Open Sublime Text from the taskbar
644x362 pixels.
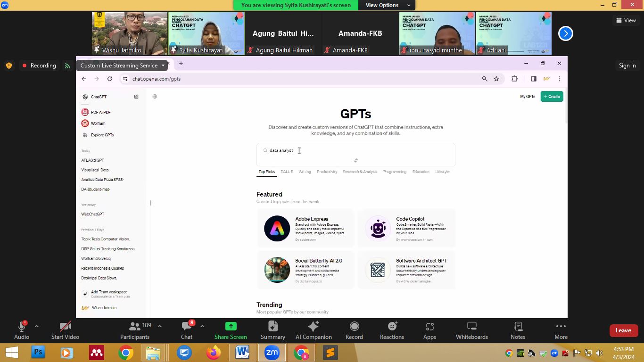point(330,352)
